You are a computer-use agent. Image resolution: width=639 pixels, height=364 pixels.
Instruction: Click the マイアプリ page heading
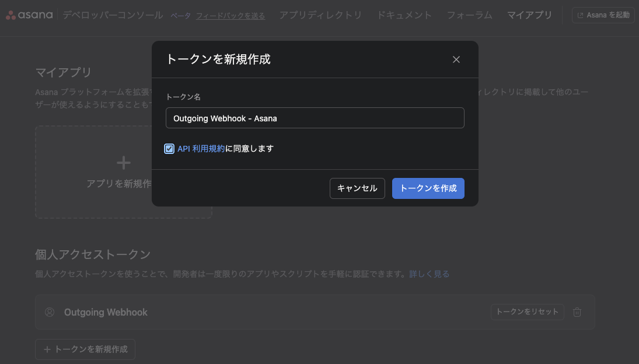[63, 72]
